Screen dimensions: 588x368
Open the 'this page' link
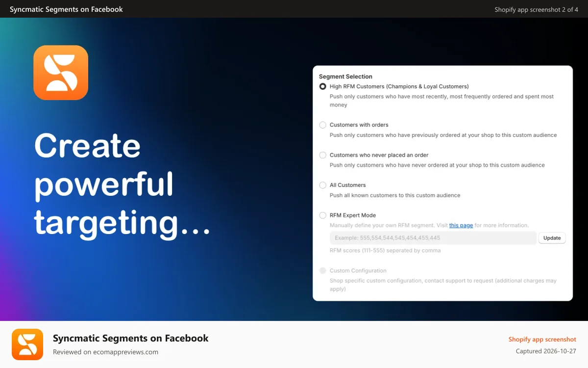pos(461,225)
